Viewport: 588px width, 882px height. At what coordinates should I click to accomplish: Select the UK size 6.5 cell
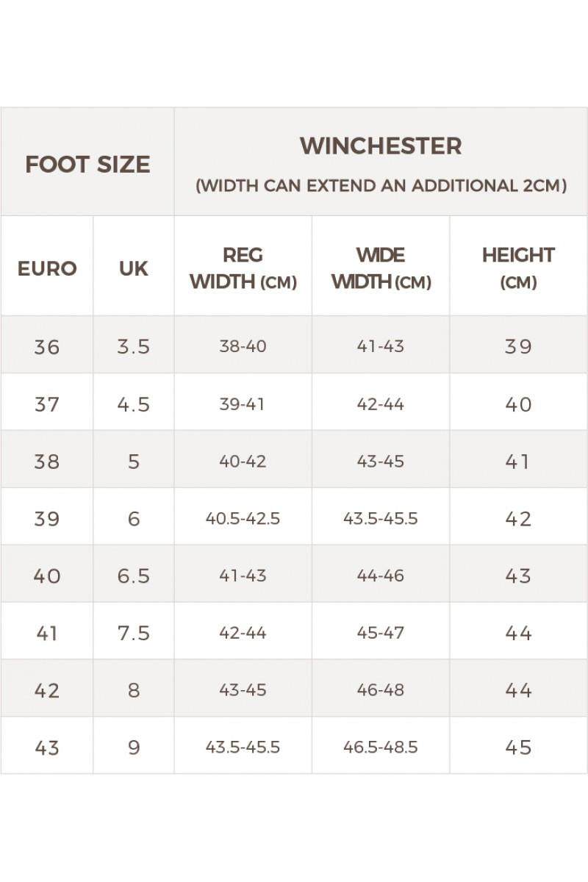pyautogui.click(x=134, y=576)
